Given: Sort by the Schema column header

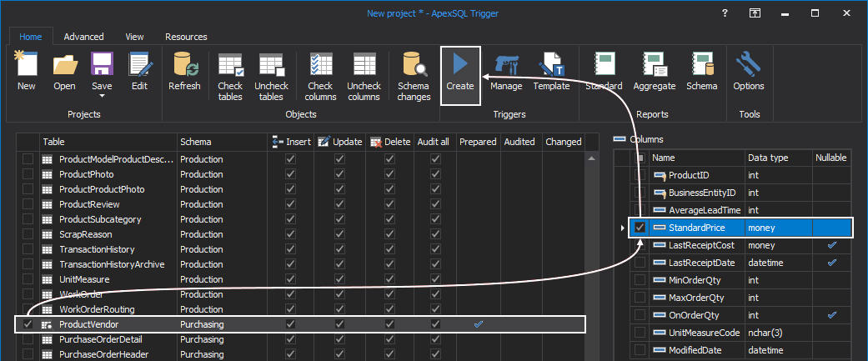Looking at the screenshot, I should [x=222, y=142].
